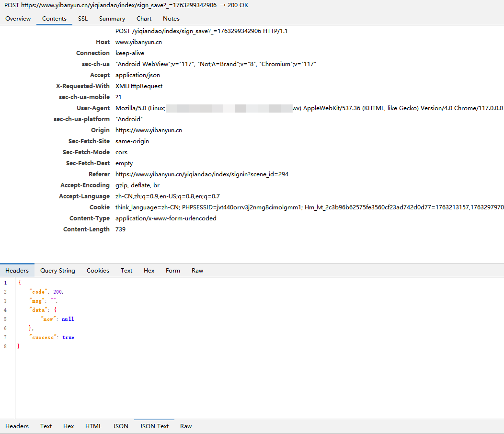Open the request Cookies tab
This screenshot has width=504, height=434.
[98, 271]
